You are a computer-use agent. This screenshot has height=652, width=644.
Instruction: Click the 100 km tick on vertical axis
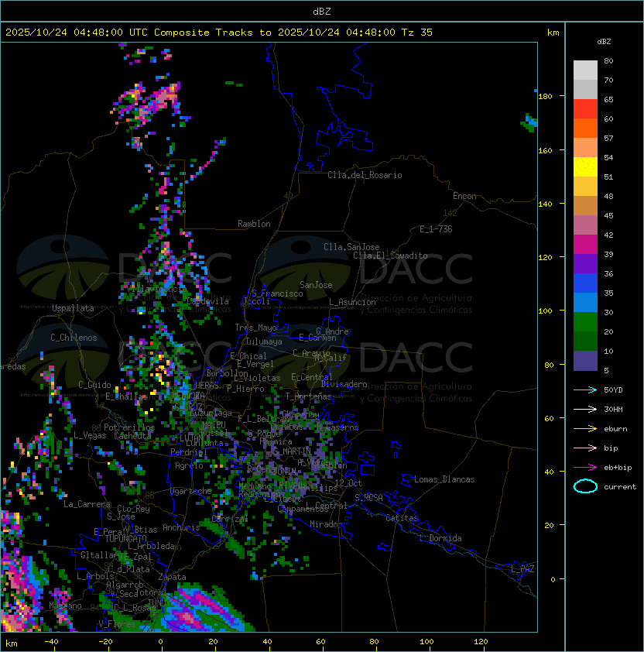pyautogui.click(x=545, y=311)
